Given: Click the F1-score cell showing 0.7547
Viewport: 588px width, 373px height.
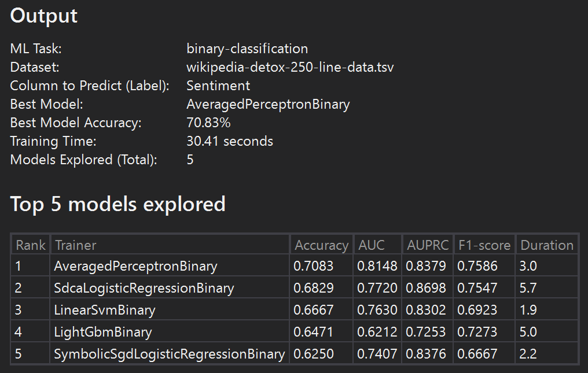Looking at the screenshot, I should pyautogui.click(x=477, y=288).
